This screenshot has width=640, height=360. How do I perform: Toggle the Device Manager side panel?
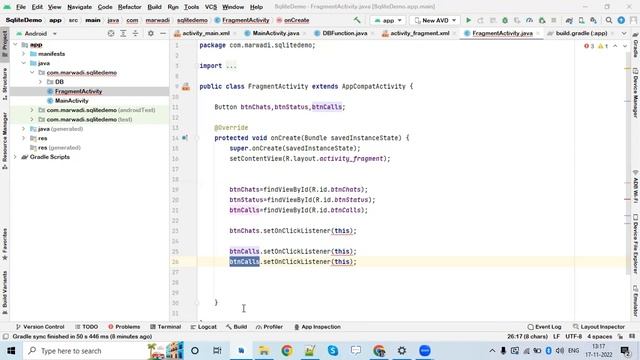[x=636, y=93]
